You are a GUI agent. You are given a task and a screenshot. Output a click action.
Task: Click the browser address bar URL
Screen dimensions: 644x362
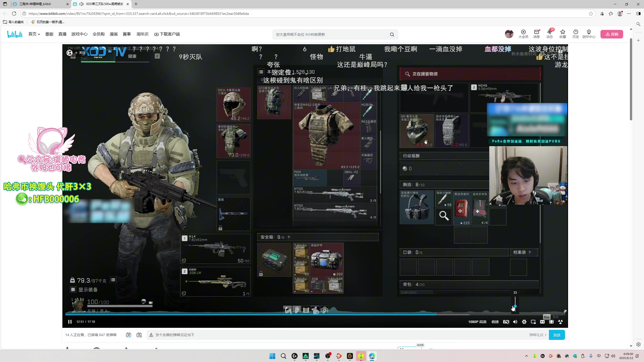(139, 14)
